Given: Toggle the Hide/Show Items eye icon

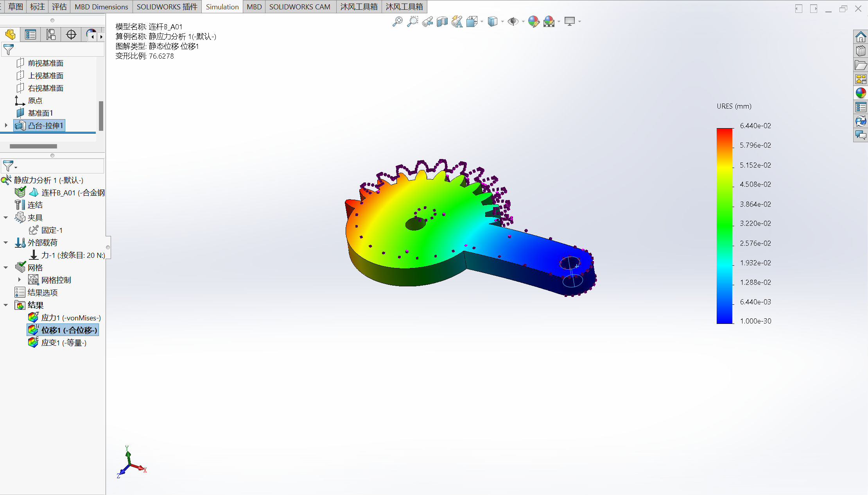Looking at the screenshot, I should coord(513,21).
